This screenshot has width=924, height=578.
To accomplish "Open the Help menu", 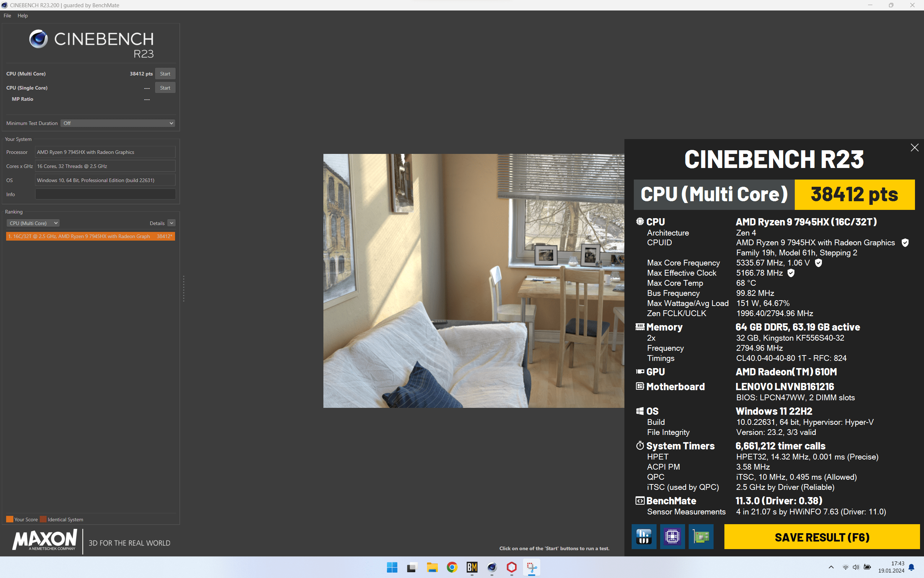I will pos(22,16).
